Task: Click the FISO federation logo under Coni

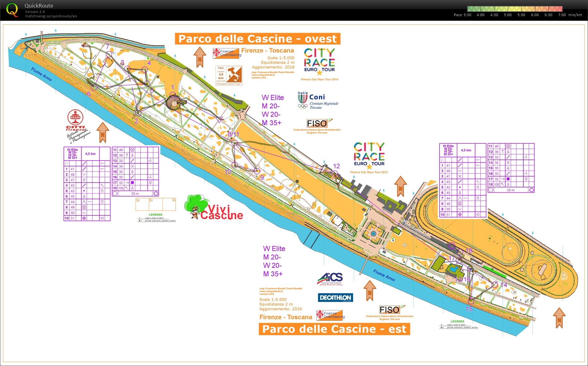Action: tap(317, 126)
